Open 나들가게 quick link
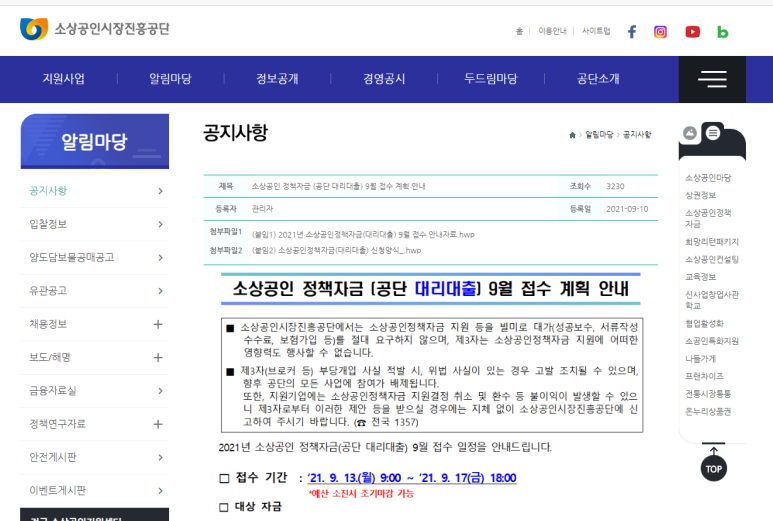 (700, 359)
